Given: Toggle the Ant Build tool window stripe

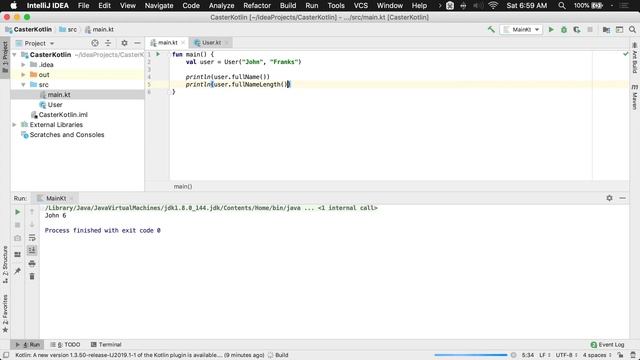Looking at the screenshot, I should pyautogui.click(x=635, y=58).
